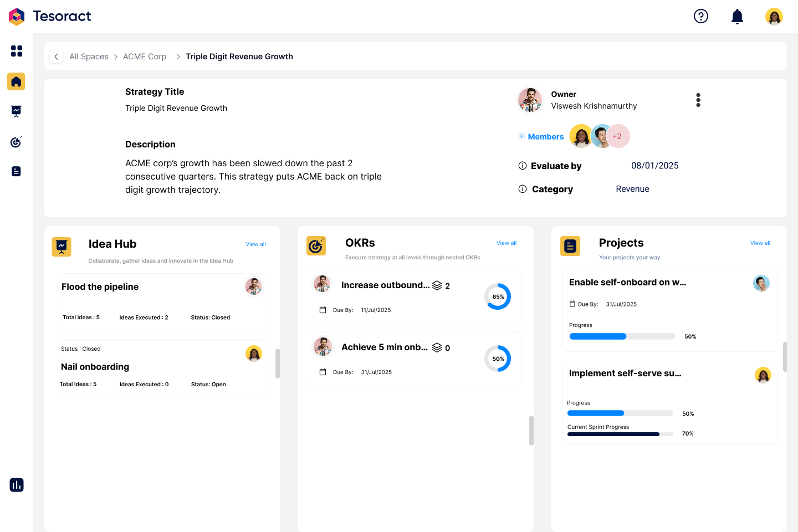Go back using the breadcrumb chevron button
This screenshot has height=532, width=798.
click(56, 57)
